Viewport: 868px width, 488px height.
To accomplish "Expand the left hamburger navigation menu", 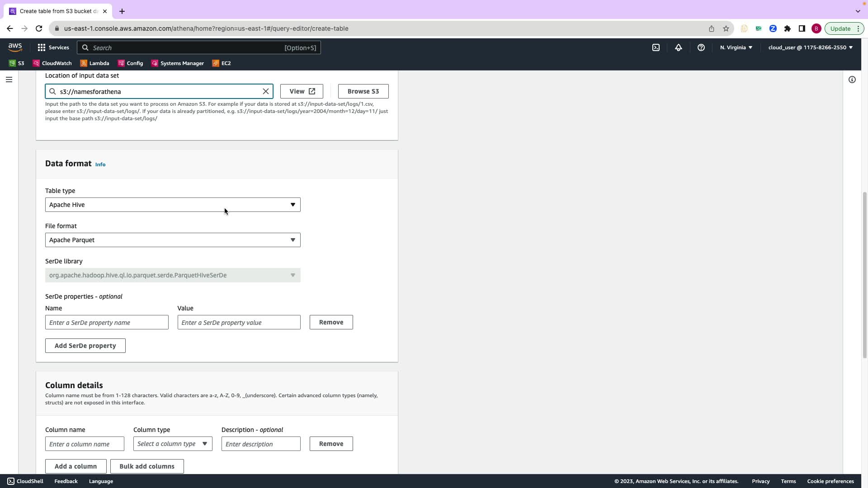I will 9,80.
